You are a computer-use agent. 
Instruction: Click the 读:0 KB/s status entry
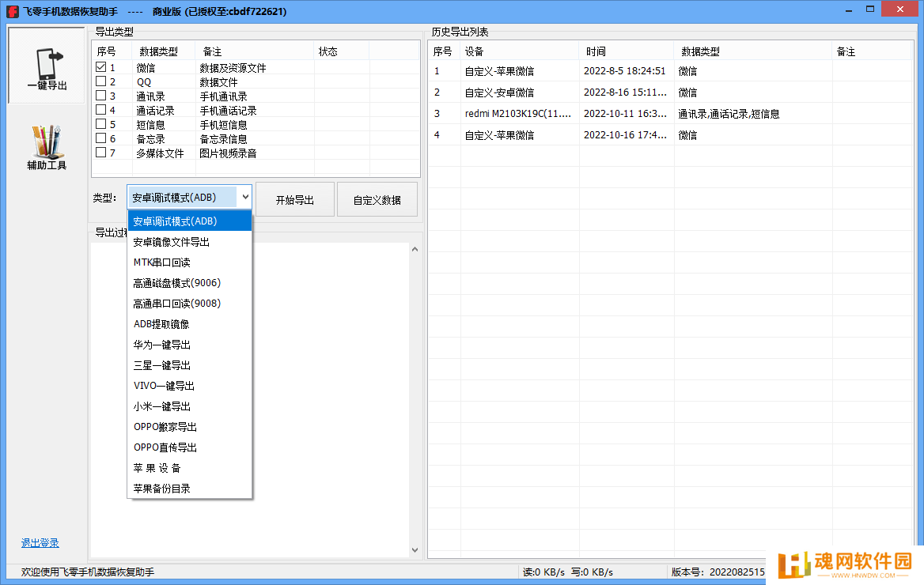543,572
